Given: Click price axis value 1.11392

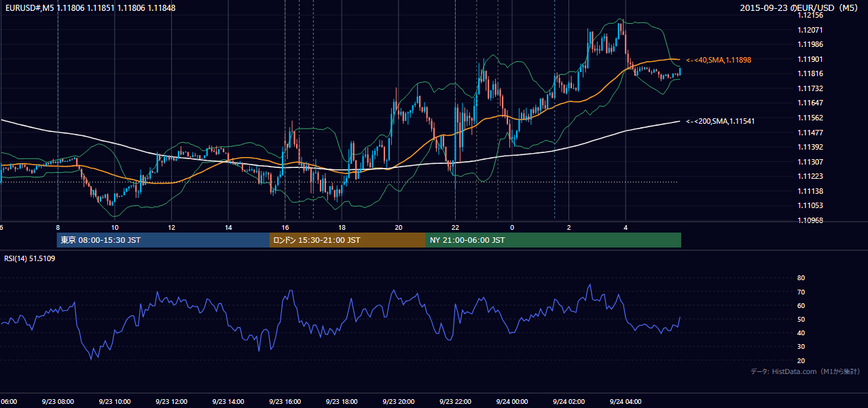Looking at the screenshot, I should pos(811,147).
